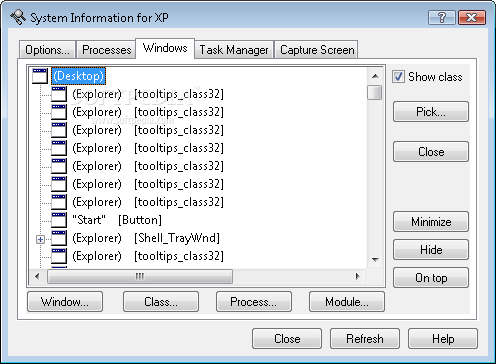The width and height of the screenshot is (496, 364).
Task: Click the Minimize button in side panel
Action: point(431,222)
